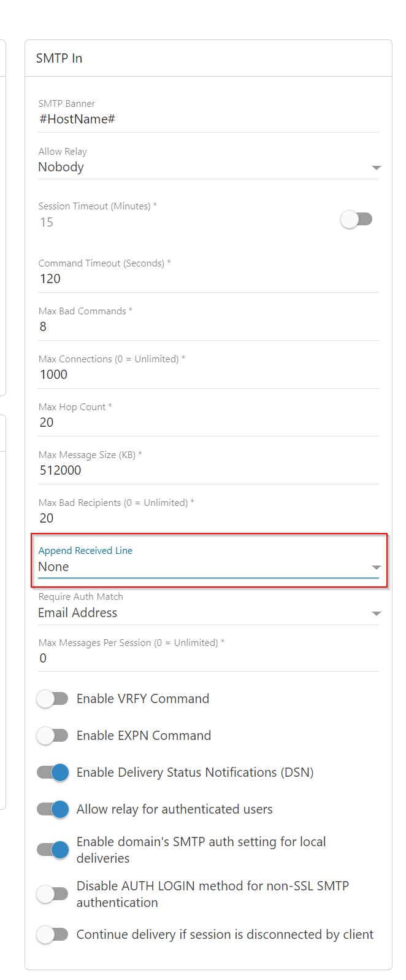
Task: Enable EXPN Command toggle
Action: pyautogui.click(x=53, y=736)
